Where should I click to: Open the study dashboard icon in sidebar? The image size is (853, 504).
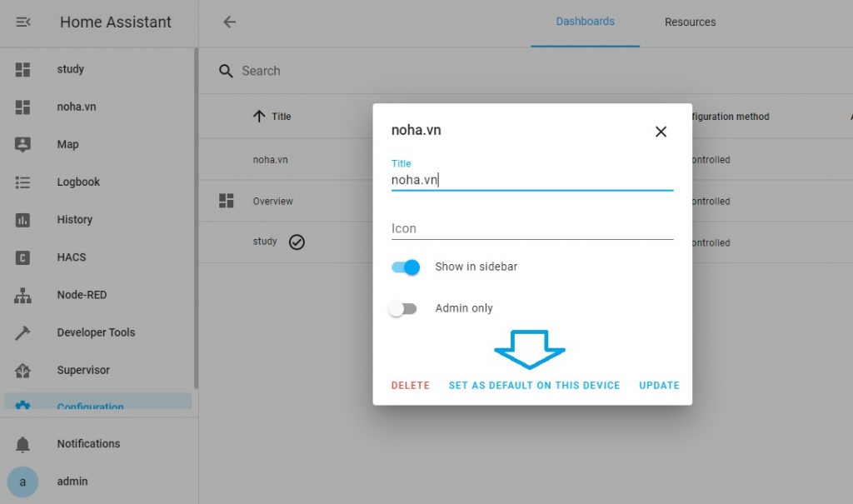(x=22, y=70)
